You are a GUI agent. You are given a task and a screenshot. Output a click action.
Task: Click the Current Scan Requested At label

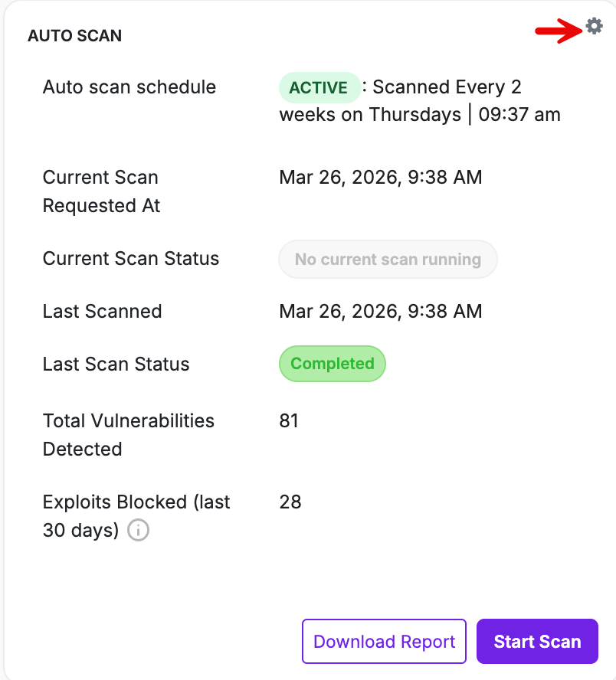[x=101, y=191]
